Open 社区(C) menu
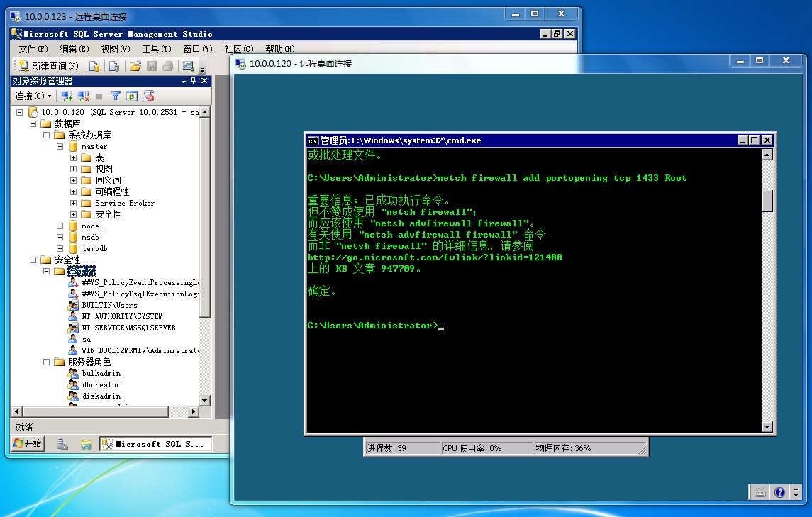 (x=239, y=49)
